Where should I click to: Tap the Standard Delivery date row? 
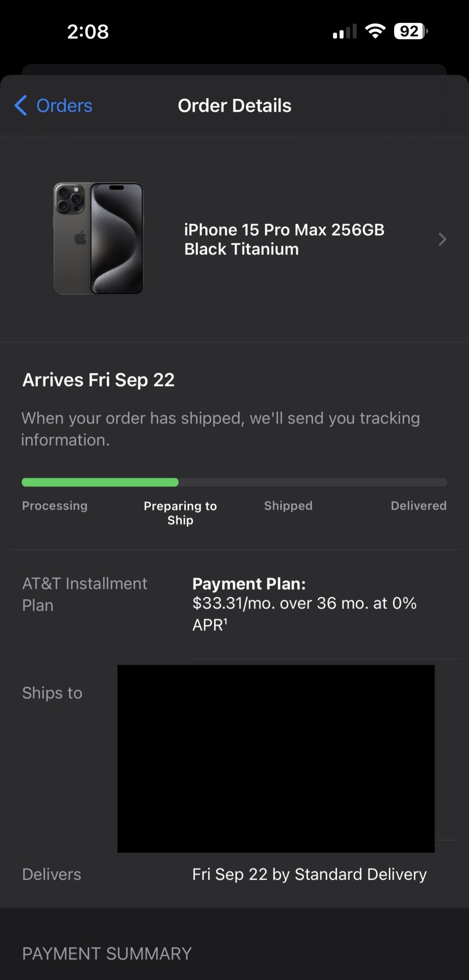pyautogui.click(x=309, y=874)
